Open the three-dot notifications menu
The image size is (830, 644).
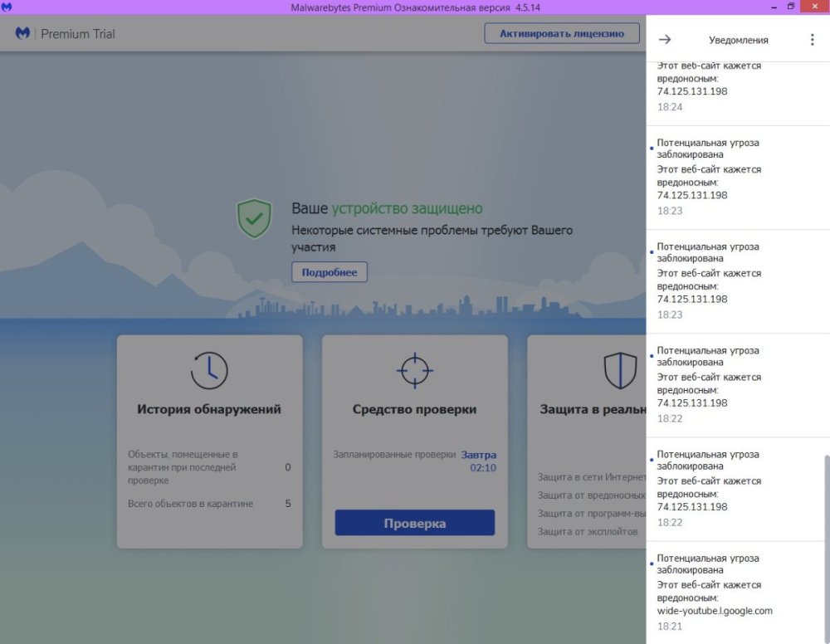(x=812, y=39)
